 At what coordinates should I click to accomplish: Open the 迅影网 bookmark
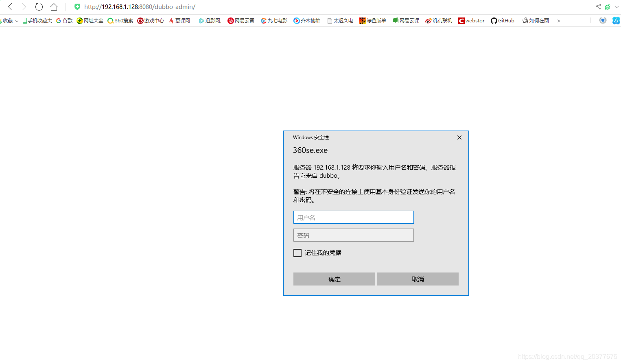point(210,21)
